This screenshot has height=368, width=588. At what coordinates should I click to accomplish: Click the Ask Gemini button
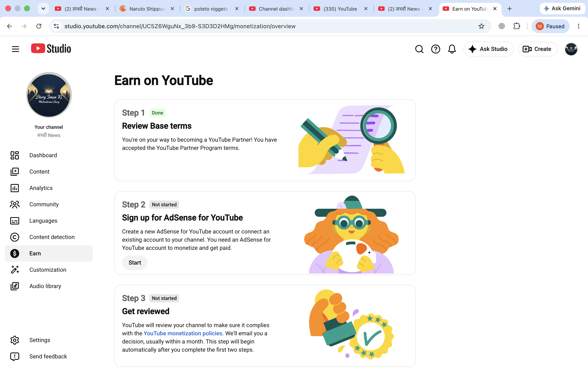tap(562, 9)
